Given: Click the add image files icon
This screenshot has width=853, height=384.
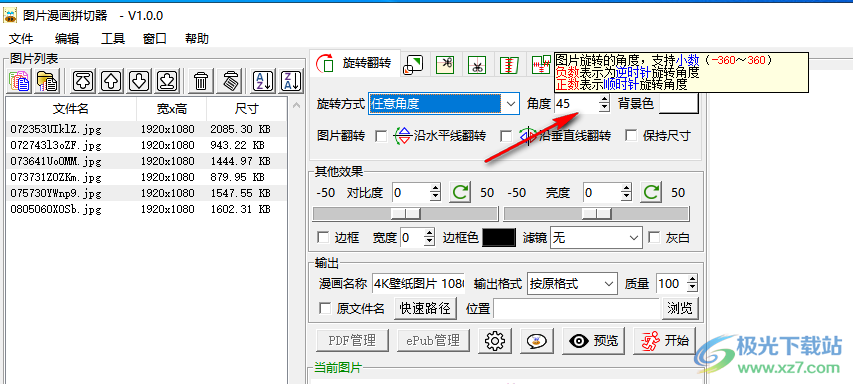Looking at the screenshot, I should (20, 81).
